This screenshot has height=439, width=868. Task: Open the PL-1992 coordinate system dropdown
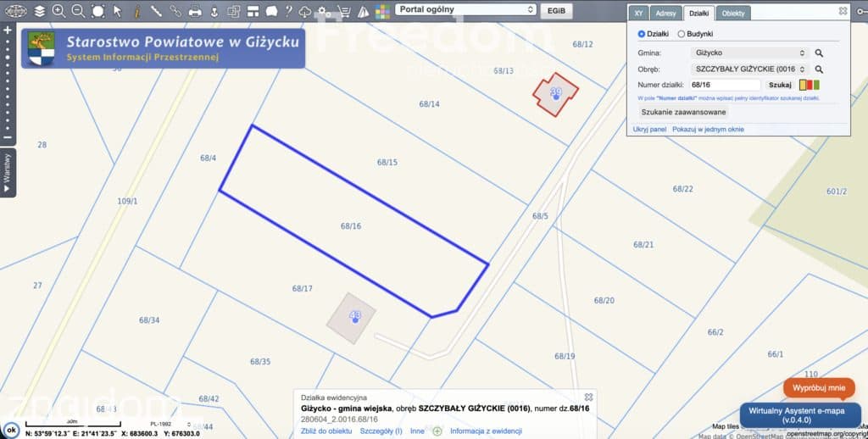[171, 424]
